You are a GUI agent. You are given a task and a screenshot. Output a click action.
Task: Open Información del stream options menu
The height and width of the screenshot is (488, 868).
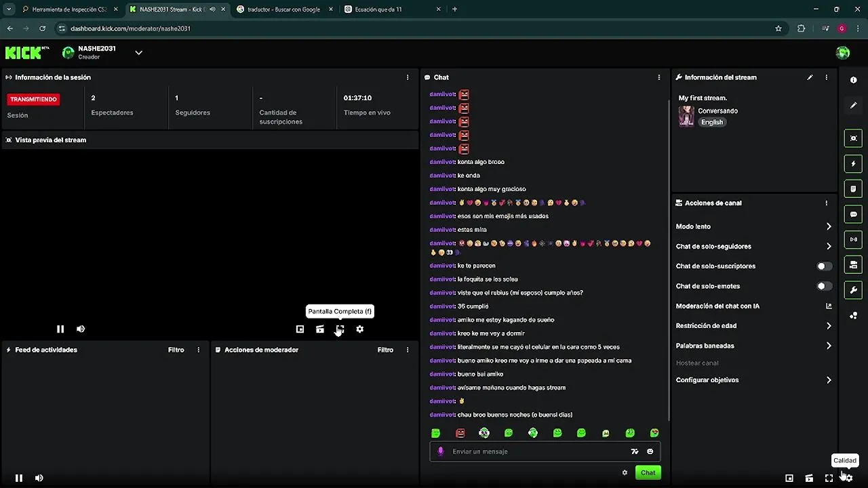click(826, 77)
